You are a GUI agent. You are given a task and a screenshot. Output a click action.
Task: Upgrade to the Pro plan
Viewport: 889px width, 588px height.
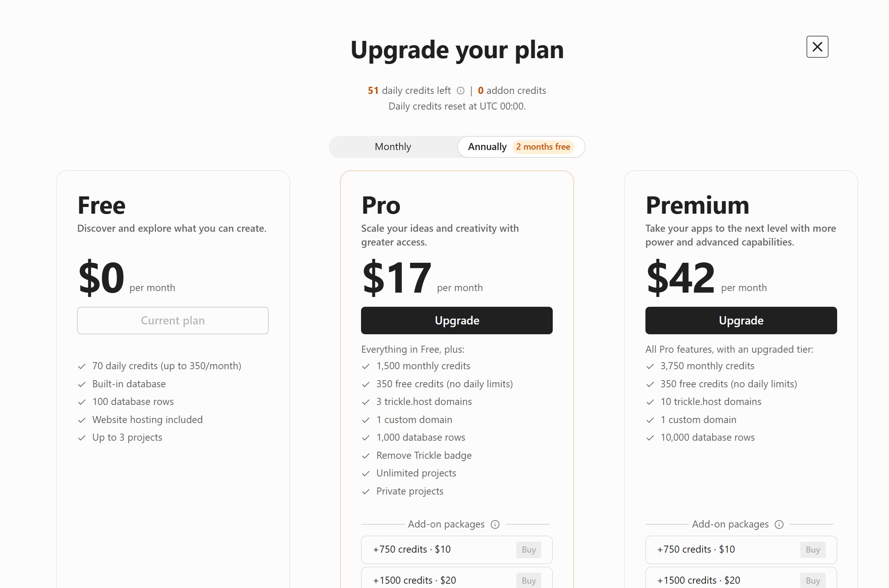(456, 321)
